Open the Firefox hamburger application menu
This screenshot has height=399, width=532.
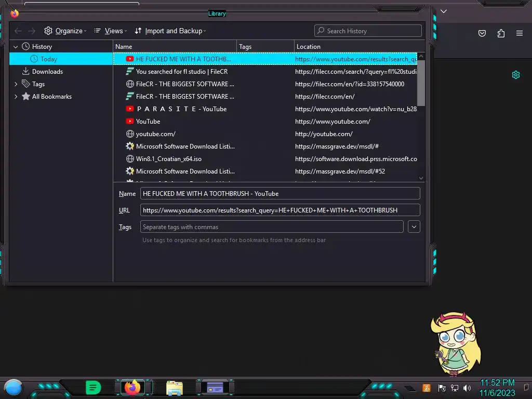click(520, 33)
